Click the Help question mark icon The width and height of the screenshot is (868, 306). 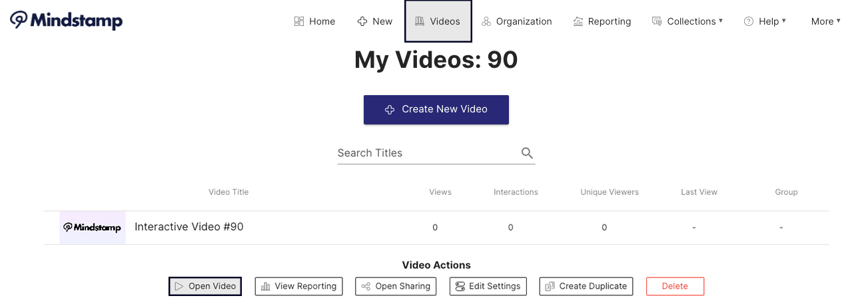pos(749,21)
